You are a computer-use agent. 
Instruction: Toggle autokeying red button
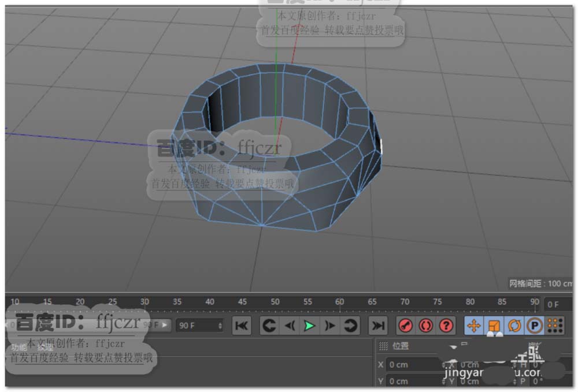coord(426,326)
